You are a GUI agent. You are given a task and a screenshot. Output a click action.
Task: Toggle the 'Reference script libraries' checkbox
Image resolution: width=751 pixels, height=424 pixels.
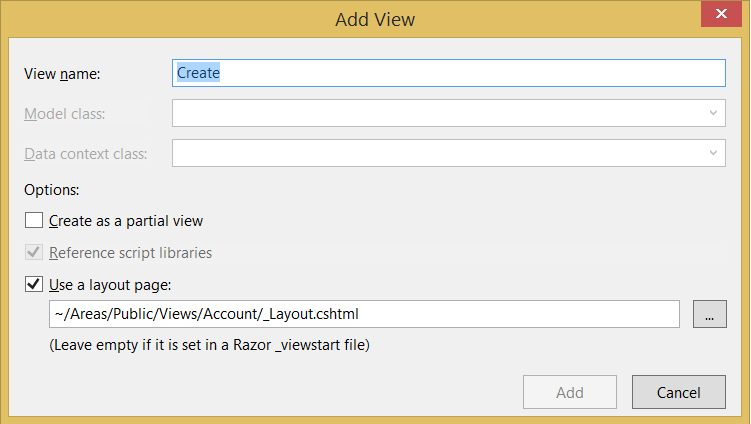point(34,253)
